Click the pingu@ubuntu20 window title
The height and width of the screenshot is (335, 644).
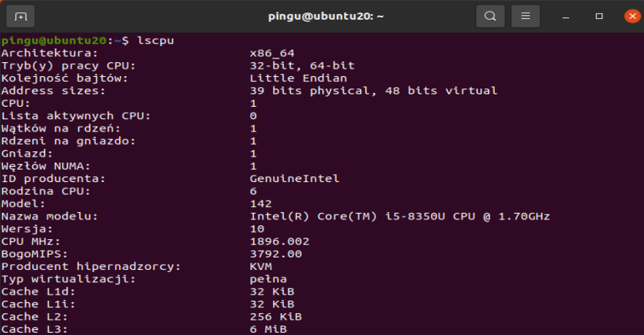(x=322, y=15)
